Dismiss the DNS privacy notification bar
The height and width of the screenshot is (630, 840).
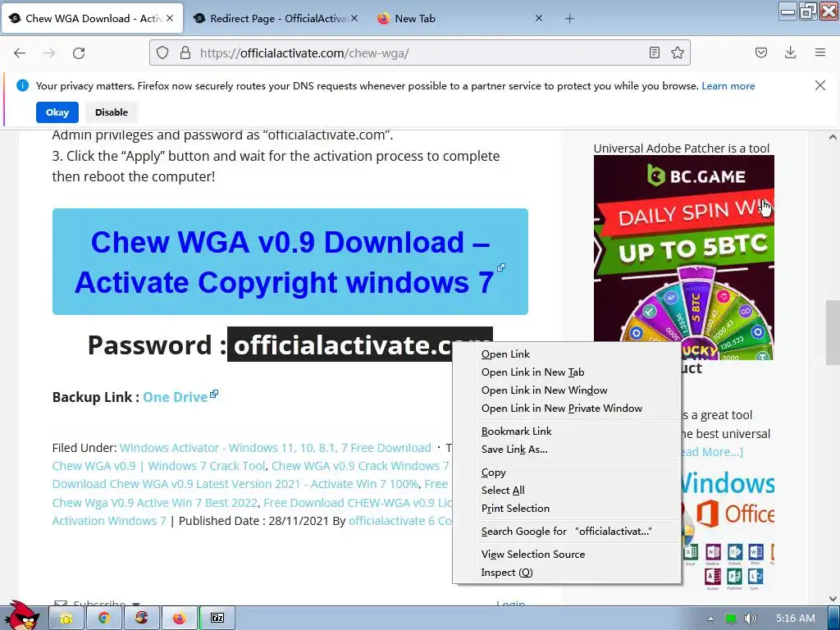click(x=820, y=85)
